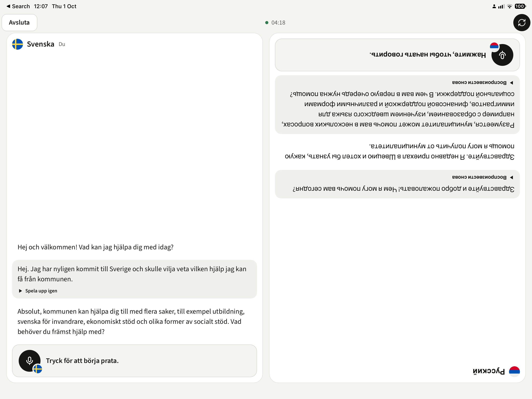Tap the Russian microphone button
532x399 pixels.
click(x=502, y=55)
